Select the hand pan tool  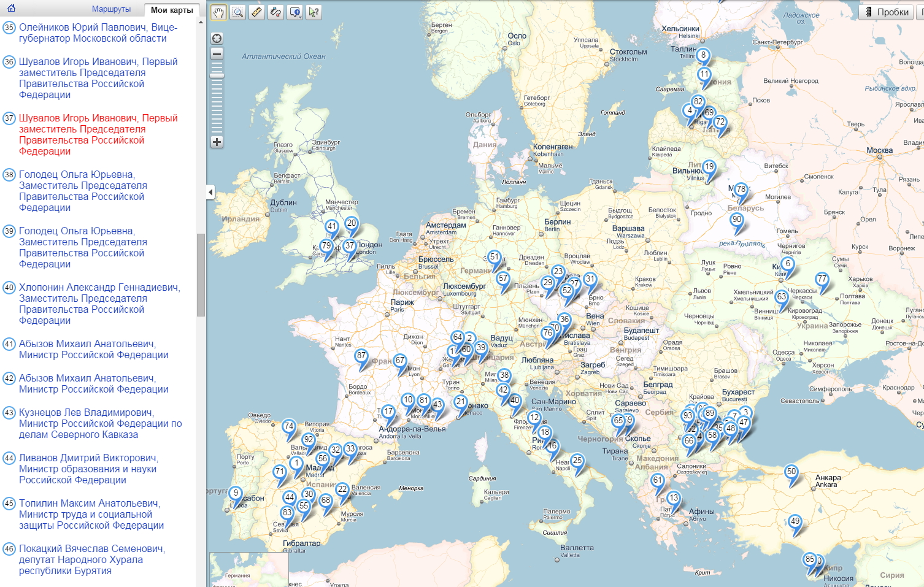click(x=218, y=12)
